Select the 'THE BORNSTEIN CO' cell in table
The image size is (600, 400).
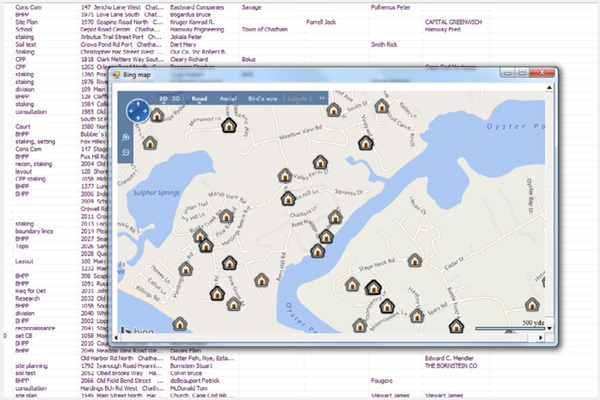click(x=451, y=366)
